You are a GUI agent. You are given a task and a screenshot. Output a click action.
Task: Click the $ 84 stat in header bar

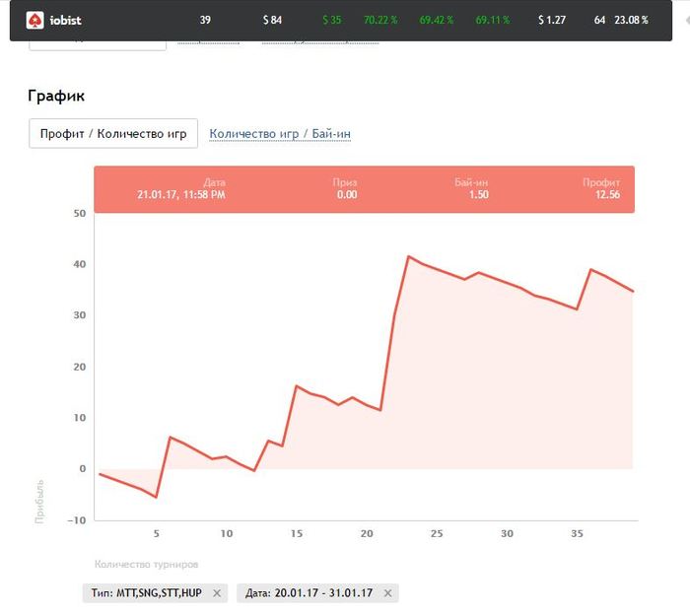(272, 20)
